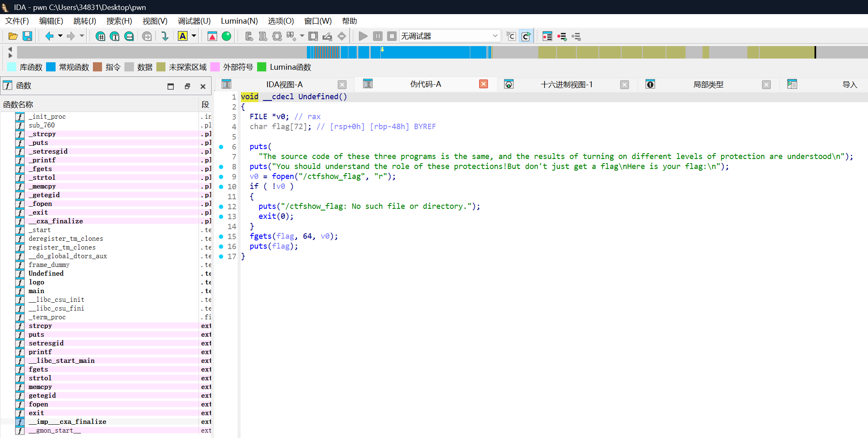Click the grey 'C' code conversion icon
Screen dimensions: 868x438
(x=249, y=37)
